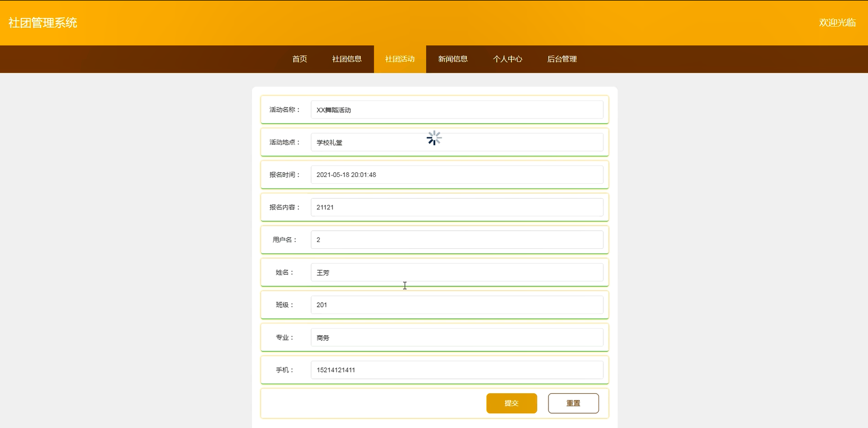Click the 社团管理系统 site title

pos(43,23)
